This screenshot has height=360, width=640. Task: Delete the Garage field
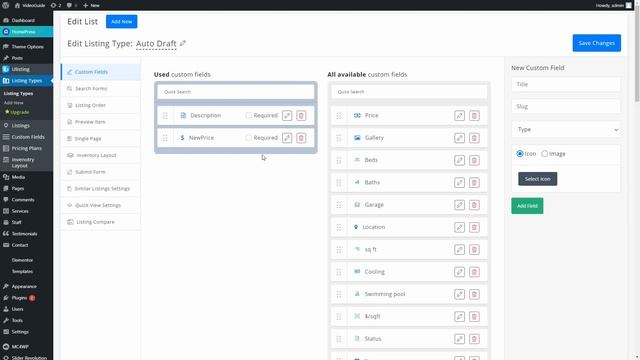(x=474, y=205)
